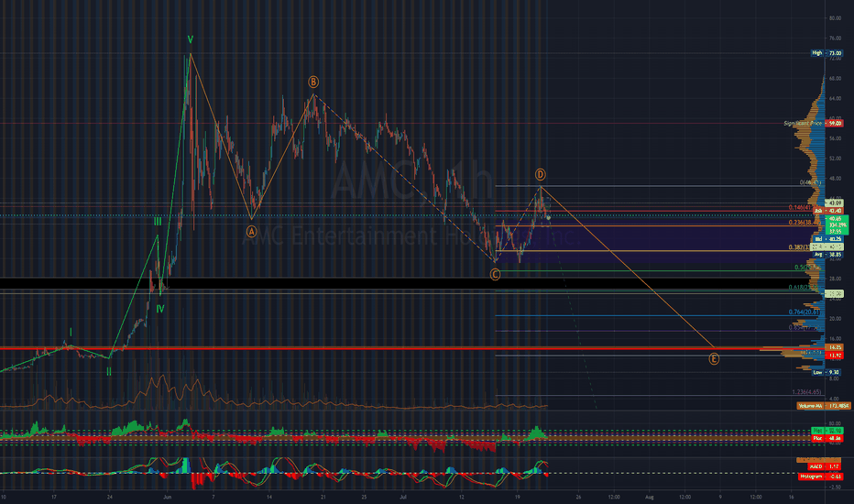Click the 80.00 tick on price axis
The image size is (854, 504).
[835, 18]
